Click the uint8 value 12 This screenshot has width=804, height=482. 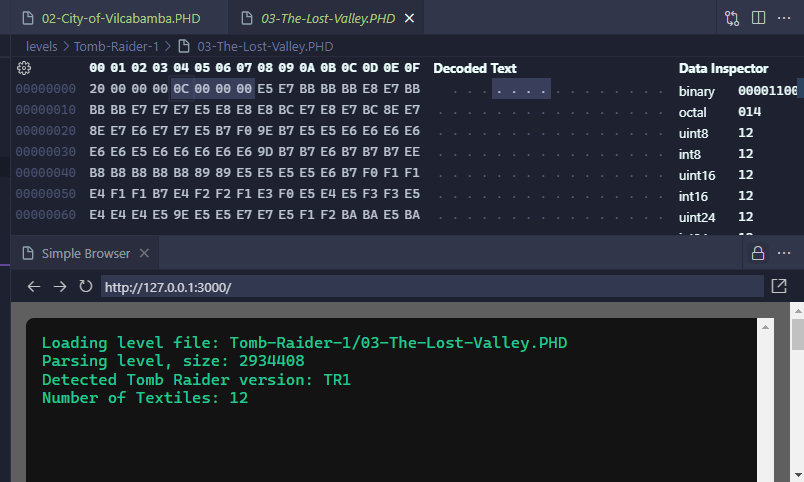[746, 133]
